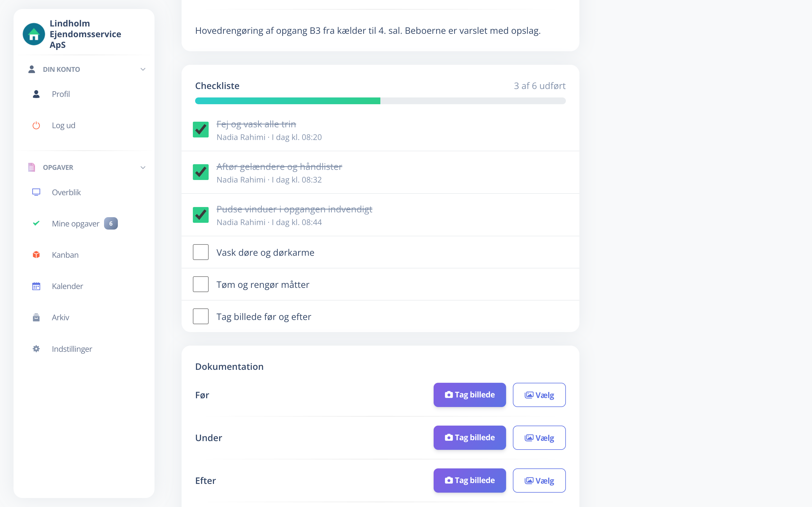Screen dimensions: 812x507
Task: Click 'Tag billede' button for Før
Action: click(x=469, y=395)
